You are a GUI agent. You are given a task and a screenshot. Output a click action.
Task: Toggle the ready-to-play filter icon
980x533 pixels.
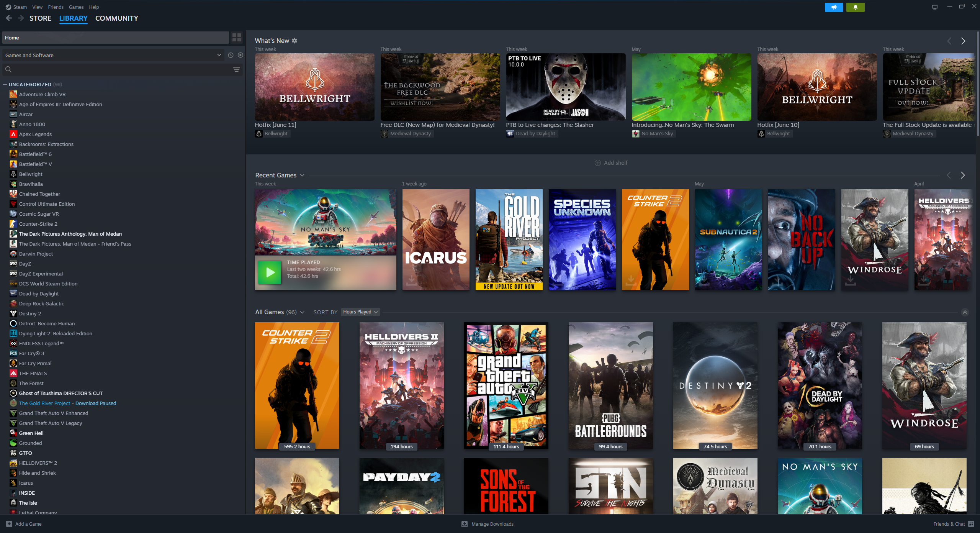pyautogui.click(x=241, y=55)
